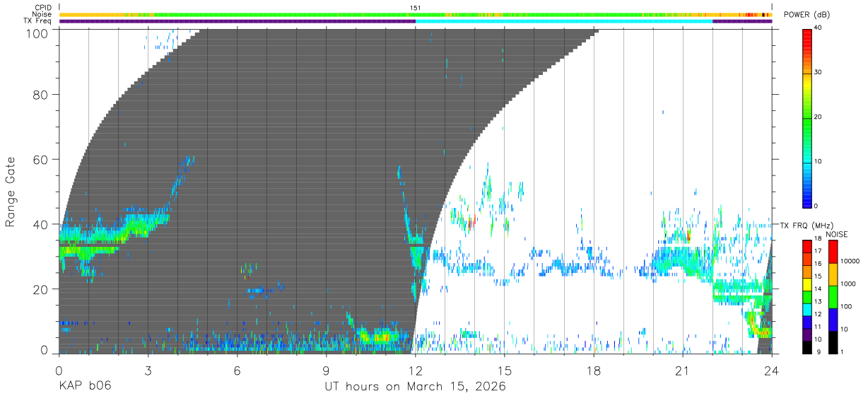The width and height of the screenshot is (868, 401).
Task: Click the 'POWER (dB)' legend title
Action: tap(807, 15)
